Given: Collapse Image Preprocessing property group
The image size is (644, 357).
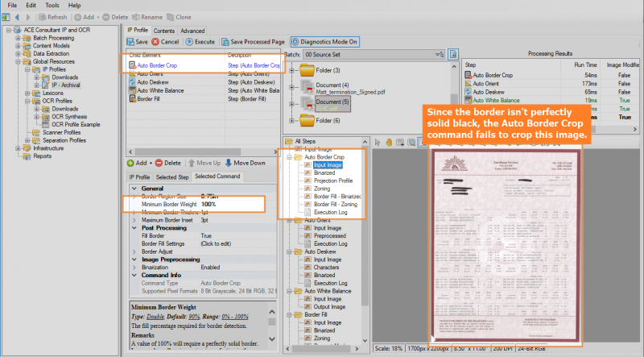Looking at the screenshot, I should (134, 259).
